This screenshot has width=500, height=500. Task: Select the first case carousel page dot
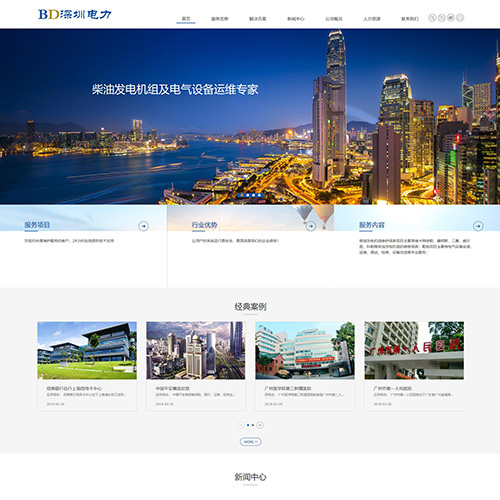coord(248,425)
